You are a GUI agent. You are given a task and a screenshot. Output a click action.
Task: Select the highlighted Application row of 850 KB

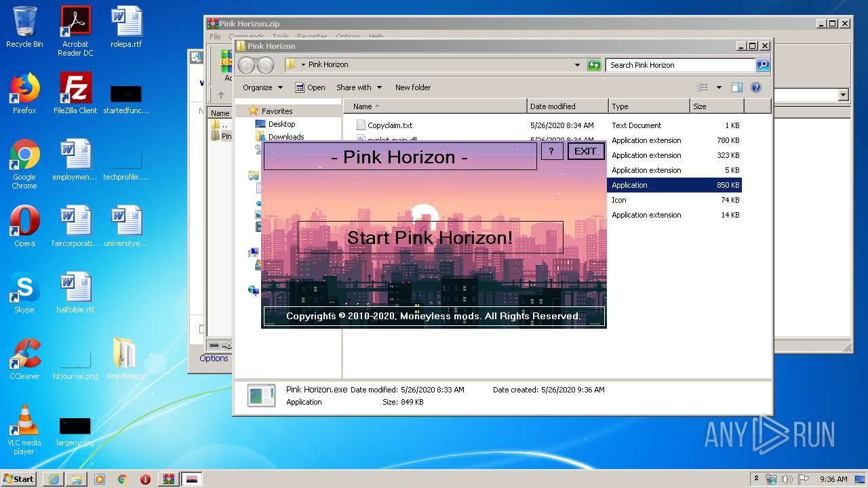675,185
